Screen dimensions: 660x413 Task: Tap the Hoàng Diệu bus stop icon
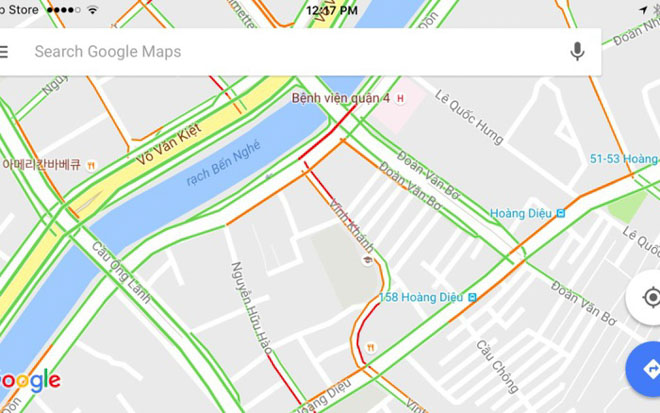tap(561, 213)
